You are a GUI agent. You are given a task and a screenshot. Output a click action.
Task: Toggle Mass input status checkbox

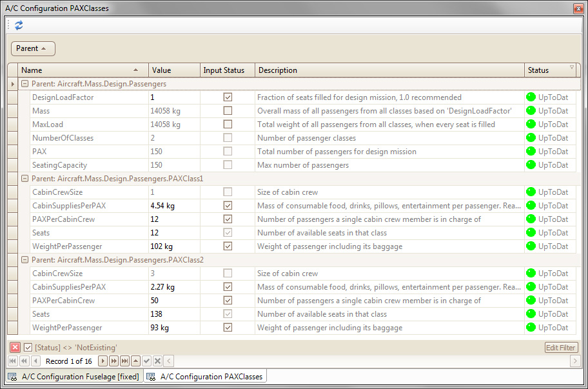click(x=228, y=111)
